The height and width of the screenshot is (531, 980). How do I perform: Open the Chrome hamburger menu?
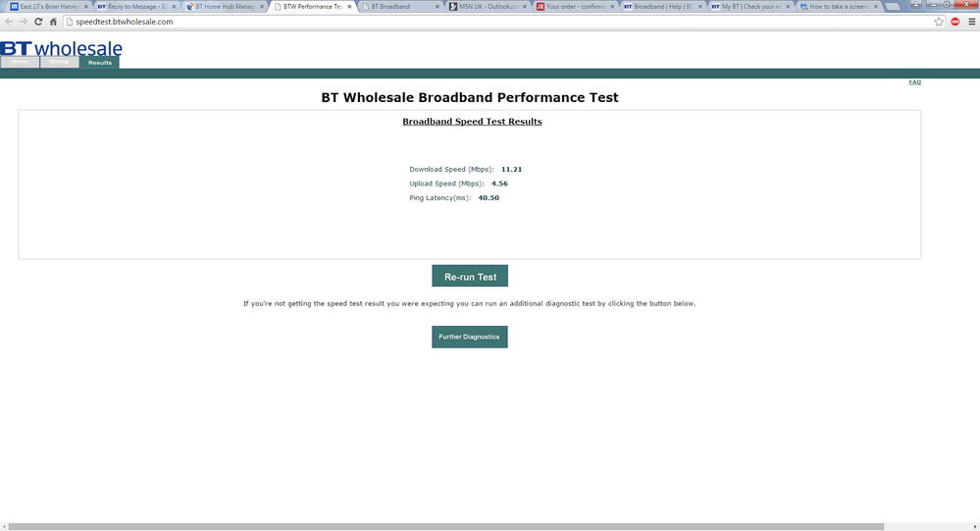(972, 22)
